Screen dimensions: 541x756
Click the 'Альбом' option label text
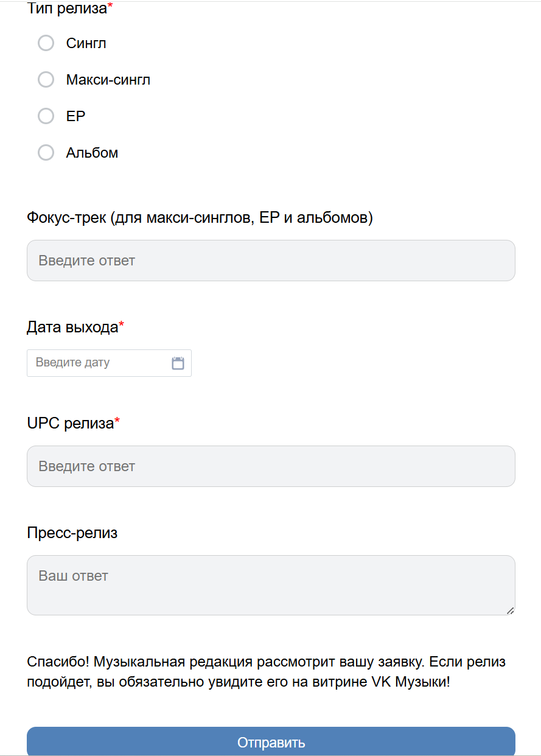click(92, 153)
